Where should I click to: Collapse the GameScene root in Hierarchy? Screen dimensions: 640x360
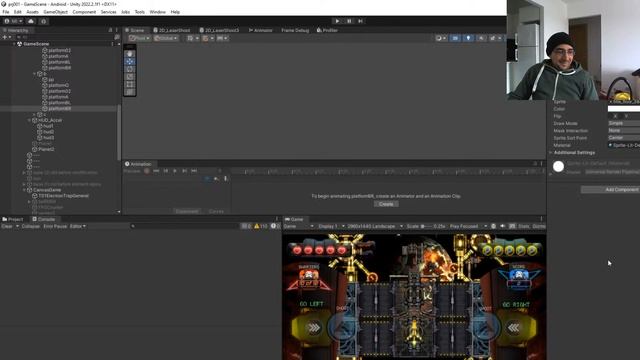[14, 44]
